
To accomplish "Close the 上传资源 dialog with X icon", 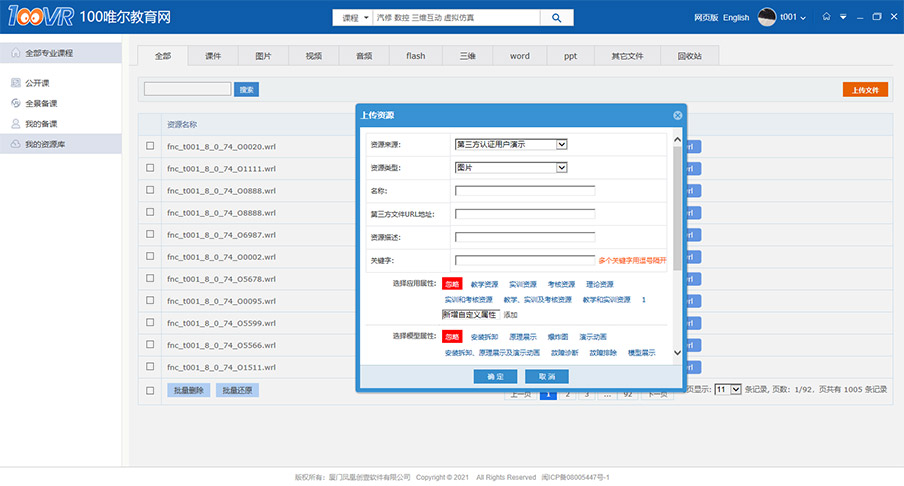I will (x=677, y=115).
